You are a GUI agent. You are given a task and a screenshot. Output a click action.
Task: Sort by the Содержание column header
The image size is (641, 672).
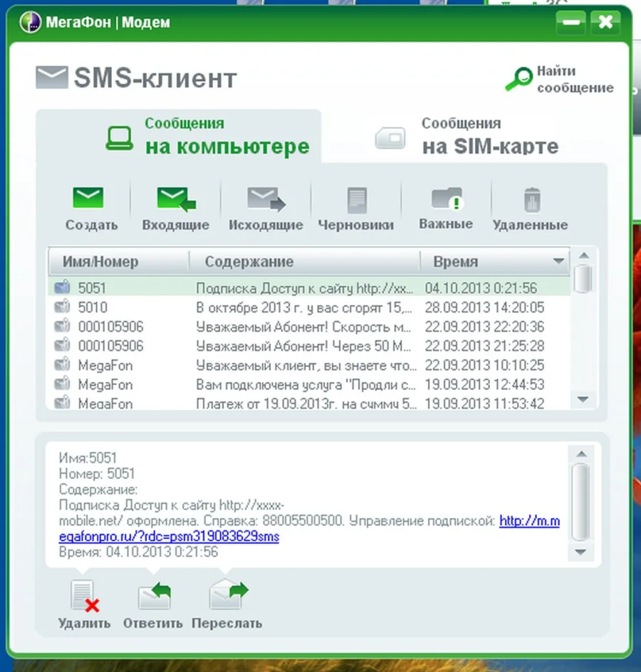point(304,261)
